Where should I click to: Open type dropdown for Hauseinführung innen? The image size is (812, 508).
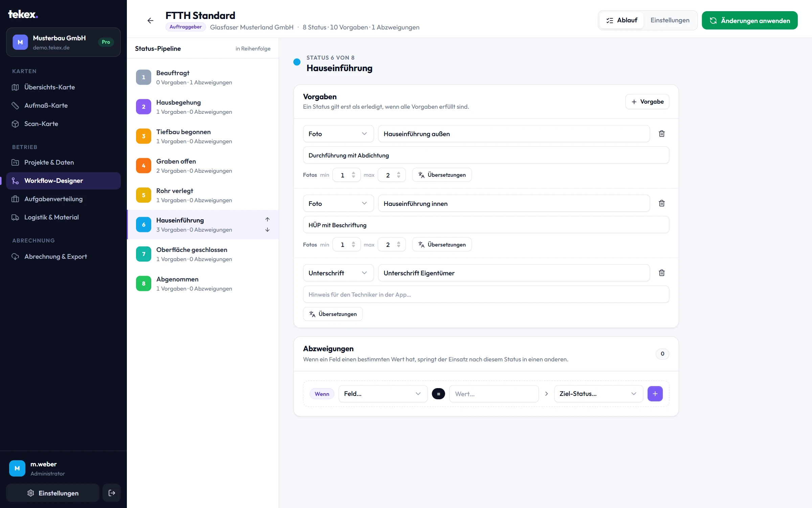tap(338, 203)
